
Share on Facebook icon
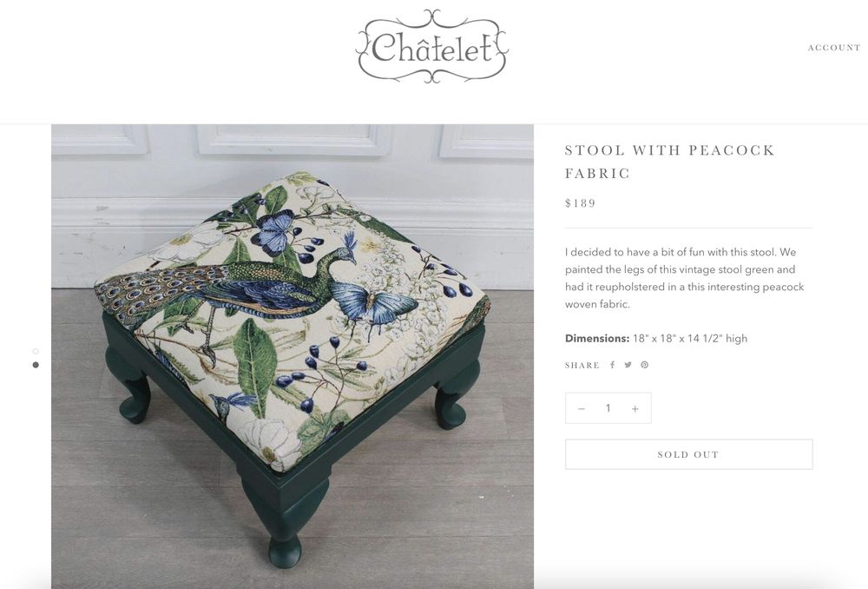612,365
